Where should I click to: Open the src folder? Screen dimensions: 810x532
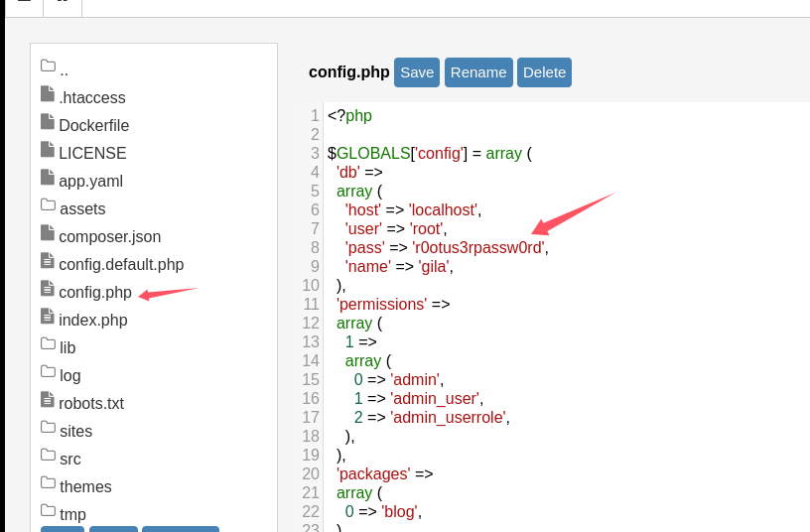[x=69, y=460]
